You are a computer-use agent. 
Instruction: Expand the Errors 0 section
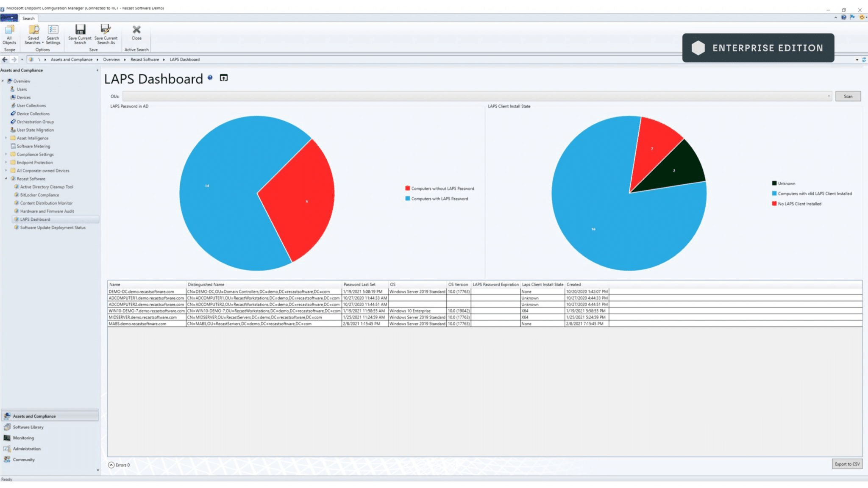[111, 464]
